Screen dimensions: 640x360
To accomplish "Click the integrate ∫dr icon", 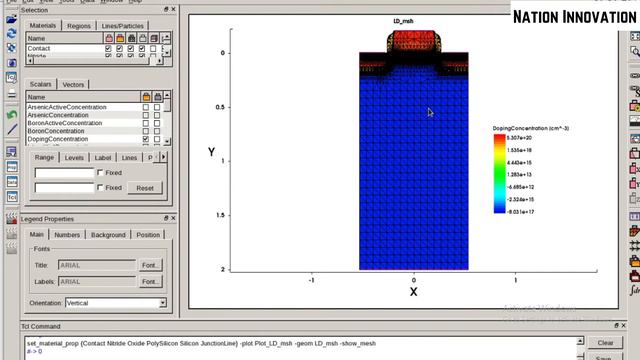I will pos(635,290).
